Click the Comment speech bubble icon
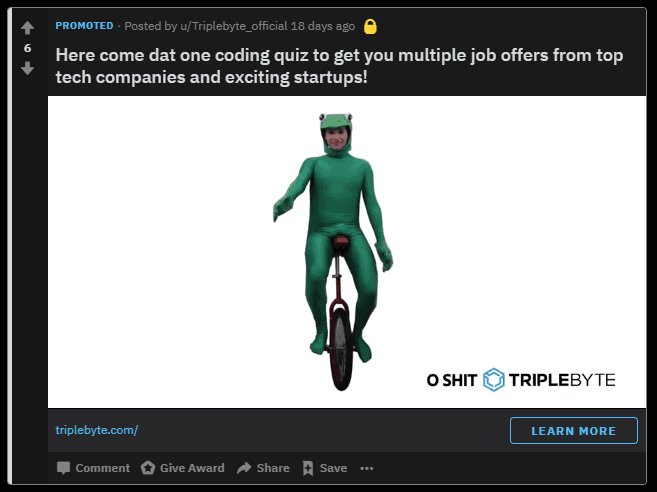 tap(63, 468)
